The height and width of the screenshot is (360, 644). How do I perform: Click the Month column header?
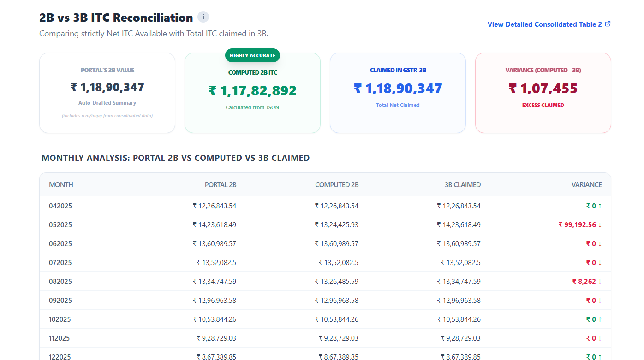61,185
